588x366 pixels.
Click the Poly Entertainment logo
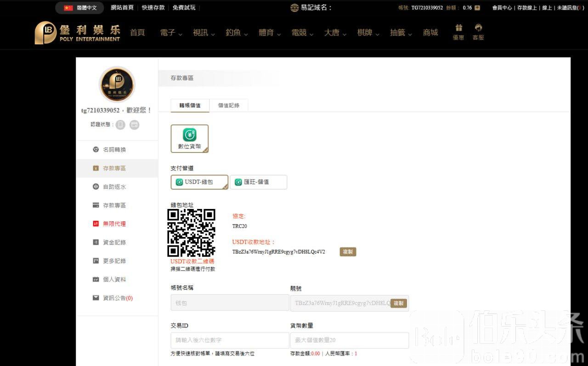[78, 33]
